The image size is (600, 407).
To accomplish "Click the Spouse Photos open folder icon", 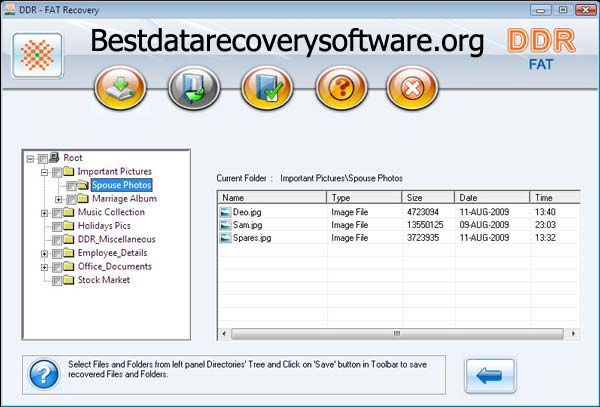I will coord(83,185).
